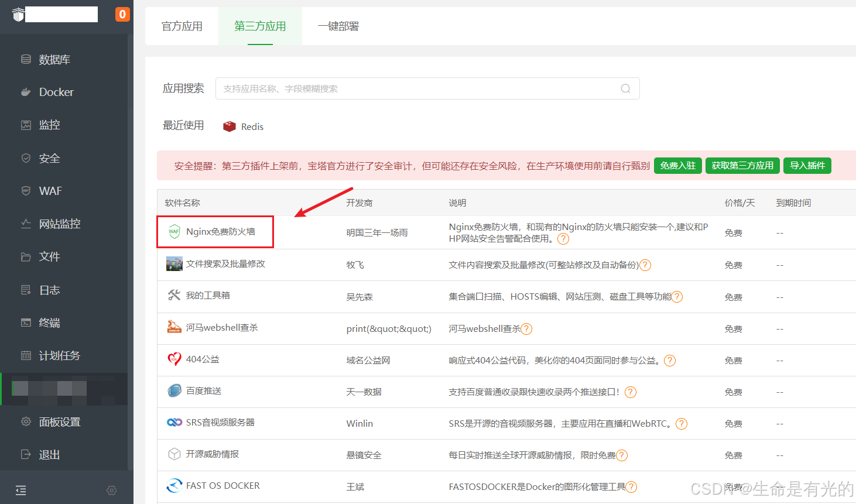The image size is (856, 504).
Task: Click the 免费入驻 button
Action: (x=677, y=166)
